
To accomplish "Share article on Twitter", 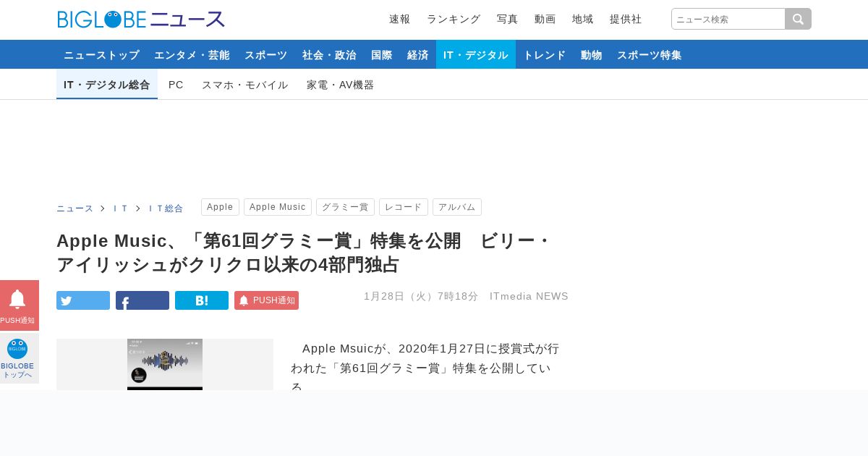I will tap(83, 300).
